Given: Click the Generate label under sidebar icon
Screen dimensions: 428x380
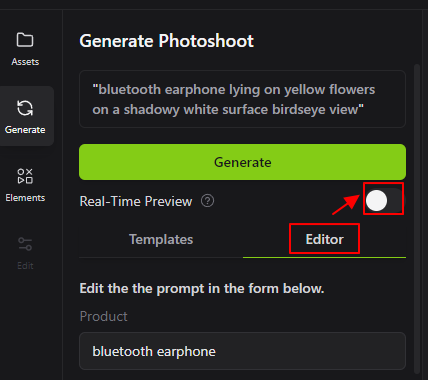Looking at the screenshot, I should click(x=25, y=130).
